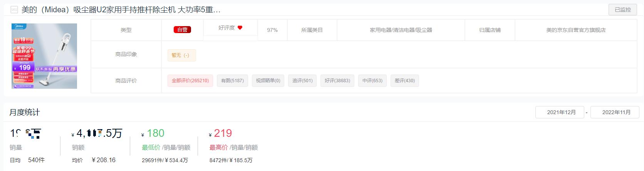Open the Midea vacuum product thumbnail

(x=44, y=56)
